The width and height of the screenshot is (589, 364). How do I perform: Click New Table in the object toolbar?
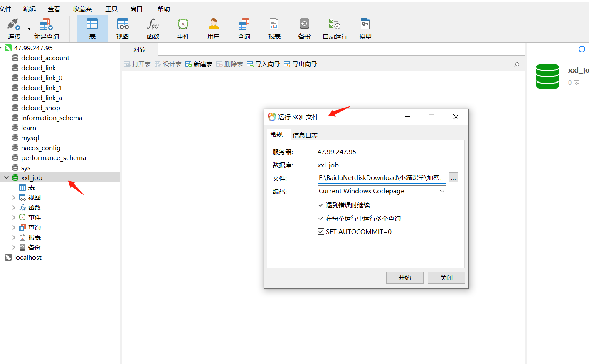coord(199,64)
